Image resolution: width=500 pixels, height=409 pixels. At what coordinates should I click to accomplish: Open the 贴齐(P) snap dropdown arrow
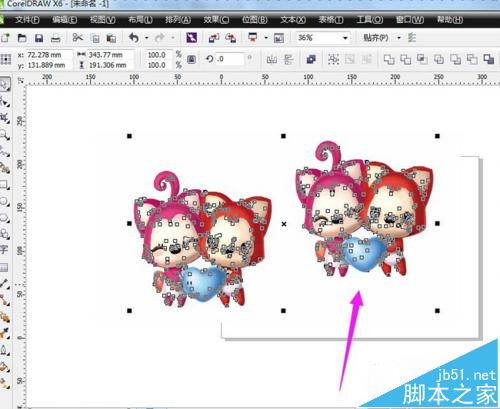[399, 38]
